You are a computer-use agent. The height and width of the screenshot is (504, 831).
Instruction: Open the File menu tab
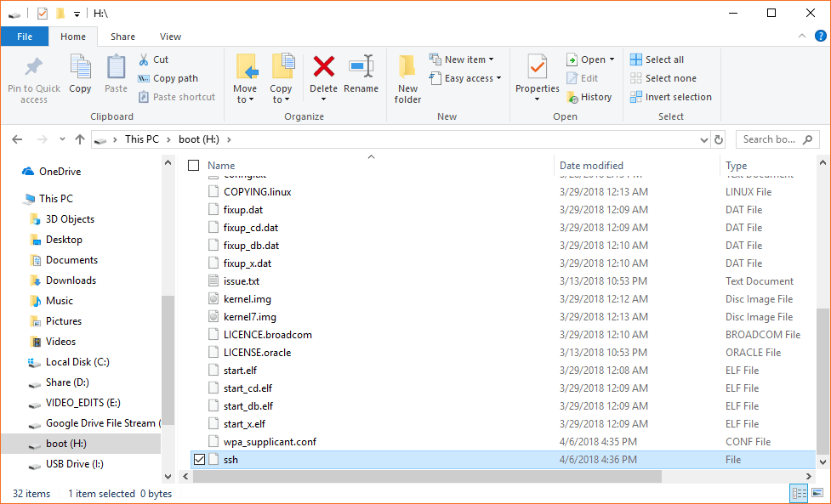(x=25, y=37)
